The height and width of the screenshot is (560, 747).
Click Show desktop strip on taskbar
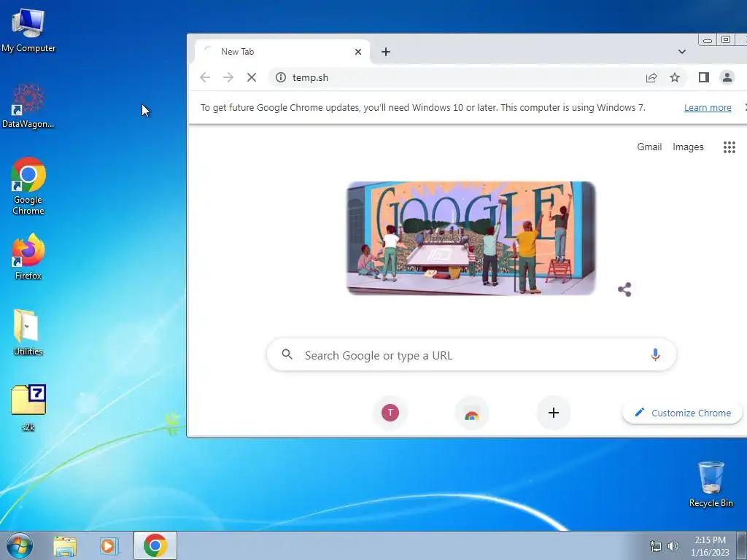point(742,545)
